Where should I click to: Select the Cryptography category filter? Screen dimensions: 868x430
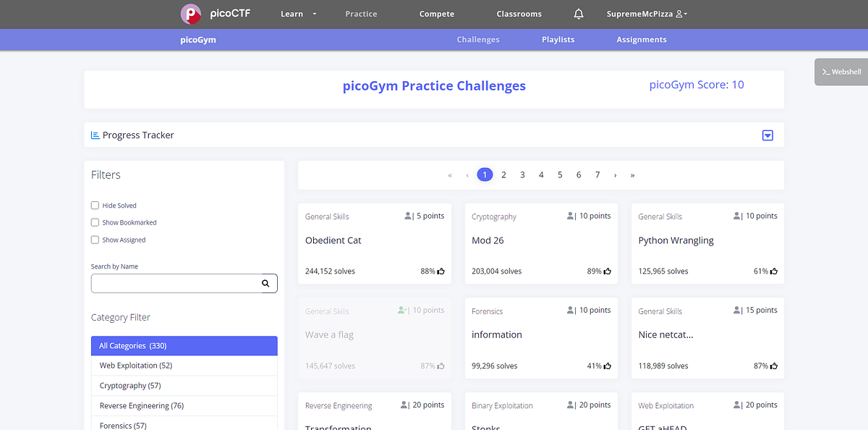point(130,385)
